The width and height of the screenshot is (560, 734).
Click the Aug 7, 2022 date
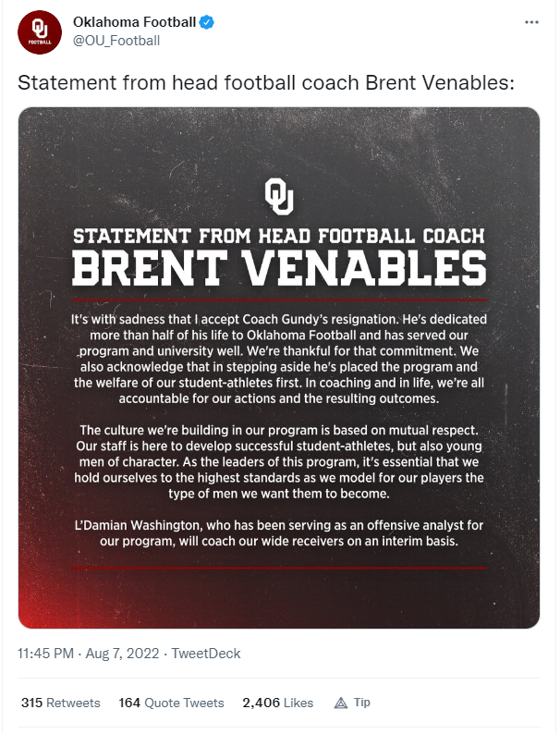pyautogui.click(x=122, y=653)
